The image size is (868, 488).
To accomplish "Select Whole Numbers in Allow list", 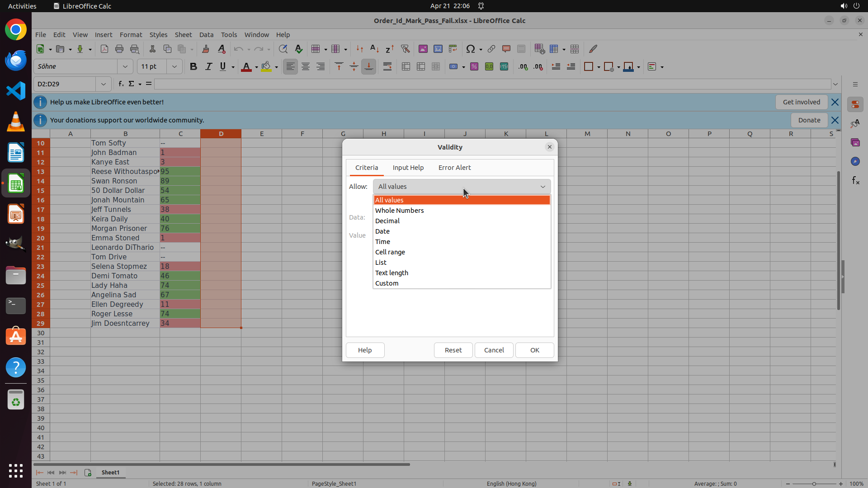I will [x=399, y=211].
